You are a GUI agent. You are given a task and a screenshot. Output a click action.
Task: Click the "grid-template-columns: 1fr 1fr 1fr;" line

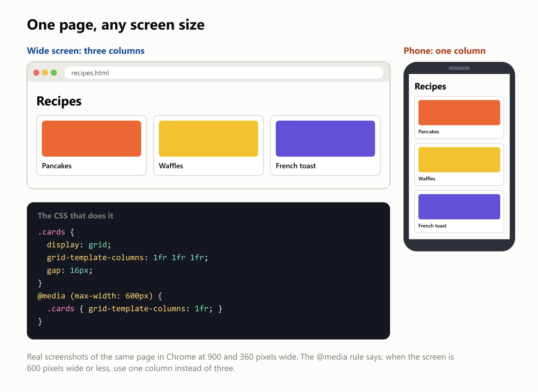coord(127,258)
